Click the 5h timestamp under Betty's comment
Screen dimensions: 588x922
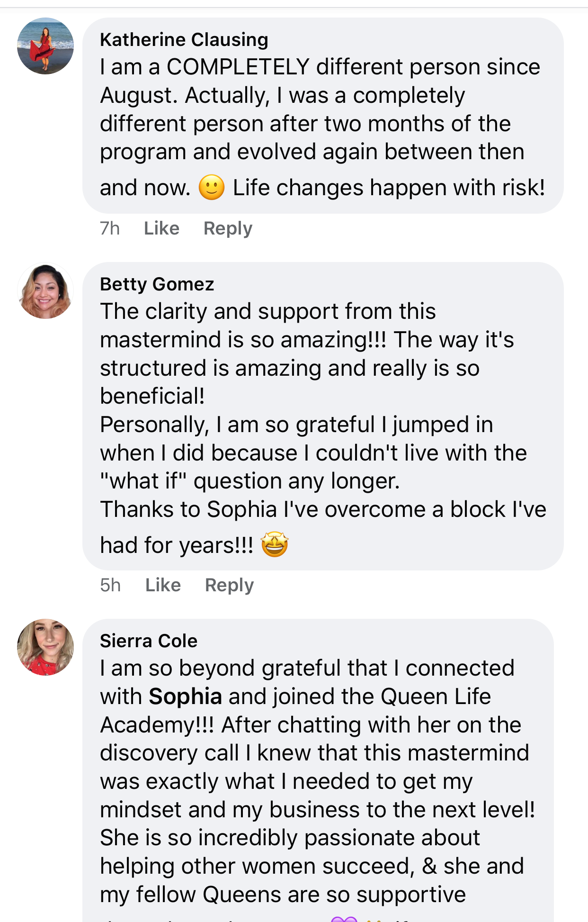(110, 585)
